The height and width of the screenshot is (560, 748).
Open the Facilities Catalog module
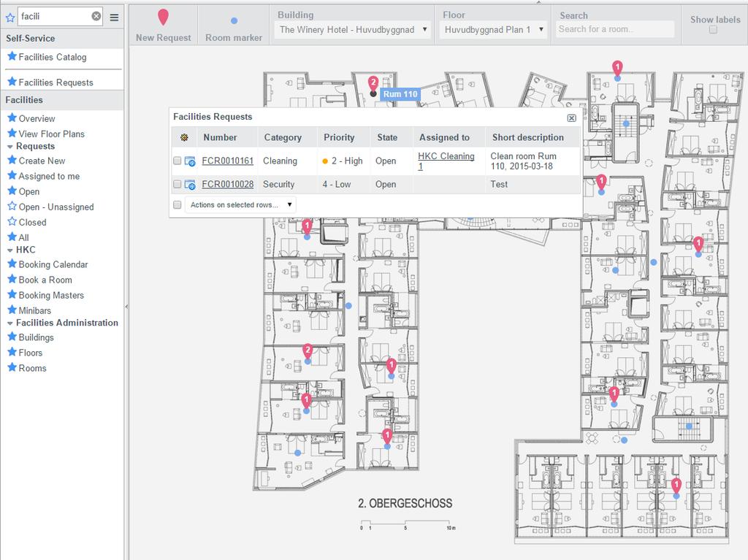[x=53, y=57]
